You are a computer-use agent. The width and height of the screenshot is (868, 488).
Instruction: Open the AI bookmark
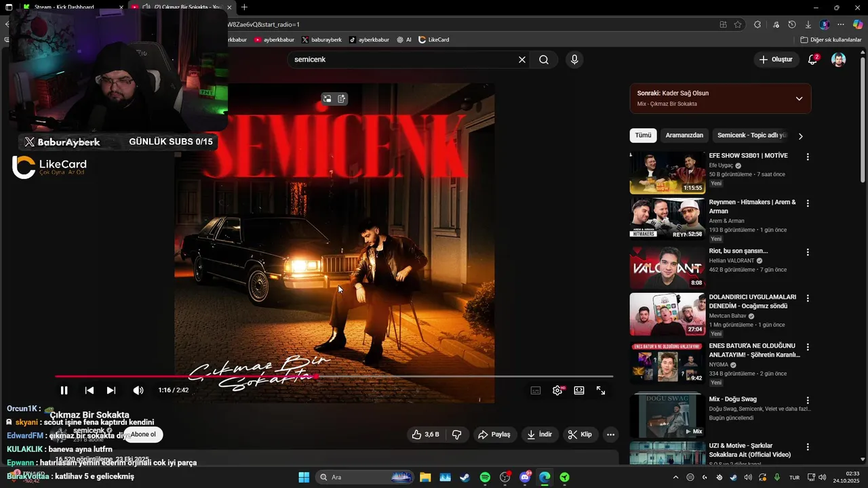[404, 40]
